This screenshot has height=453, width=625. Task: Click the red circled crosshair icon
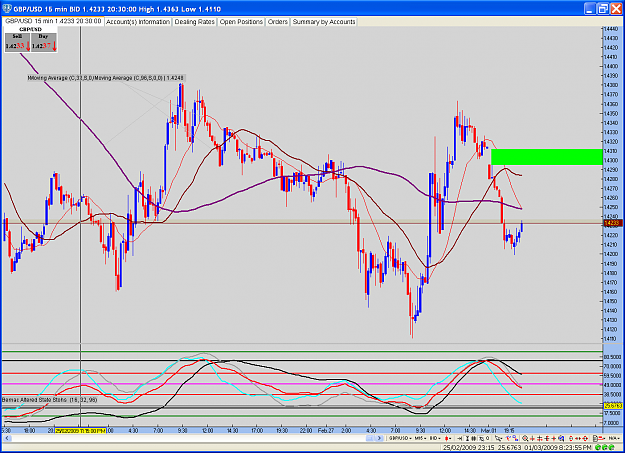tap(585, 438)
